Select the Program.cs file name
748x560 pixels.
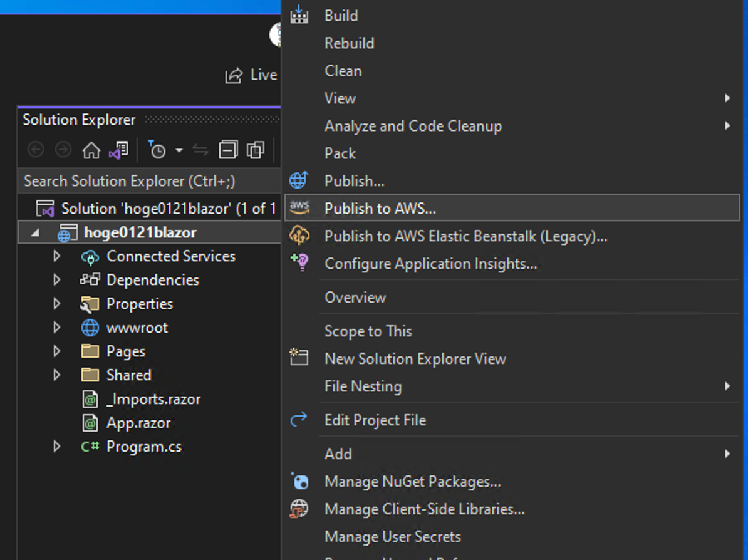[144, 447]
